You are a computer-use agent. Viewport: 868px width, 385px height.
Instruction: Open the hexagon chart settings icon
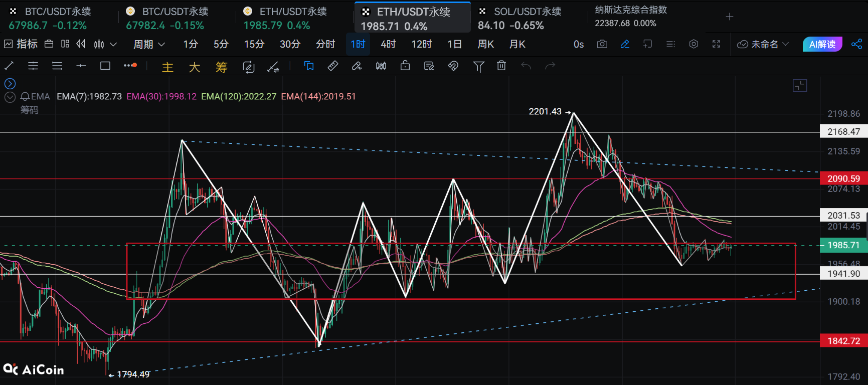click(693, 44)
